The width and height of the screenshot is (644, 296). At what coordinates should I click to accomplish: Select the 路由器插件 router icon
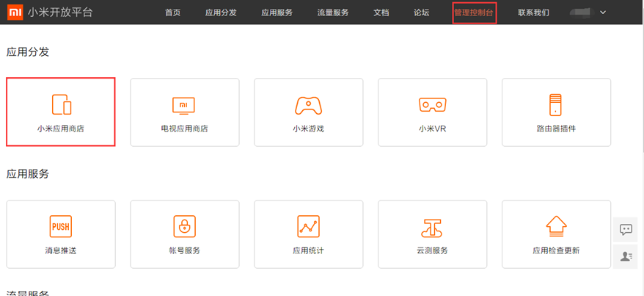pos(555,104)
